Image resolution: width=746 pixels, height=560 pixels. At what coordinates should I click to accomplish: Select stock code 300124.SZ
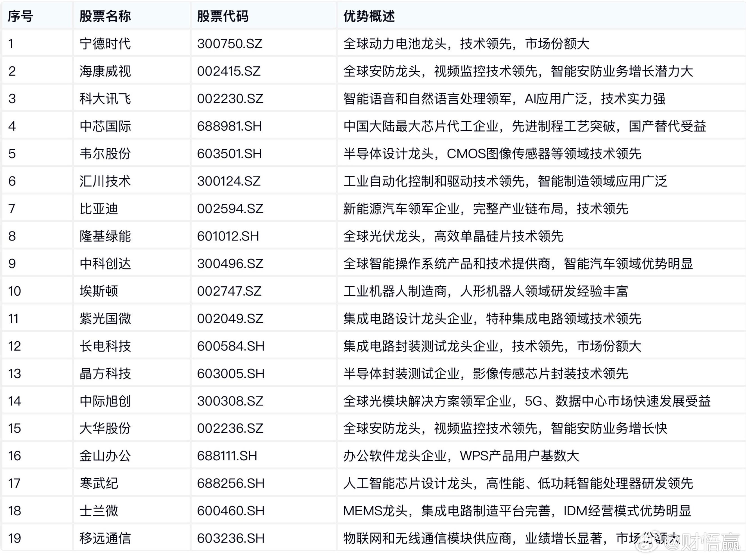coord(229,181)
